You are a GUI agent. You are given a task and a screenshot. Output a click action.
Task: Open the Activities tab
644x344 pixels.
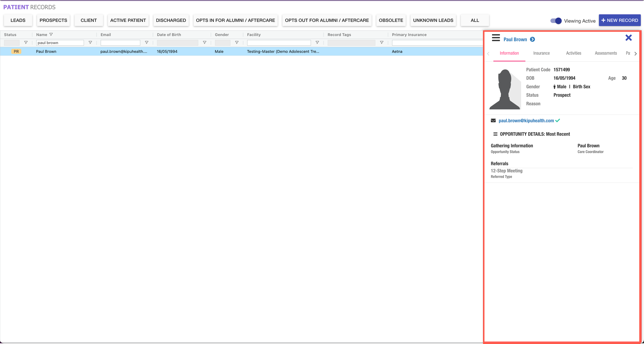tap(574, 53)
